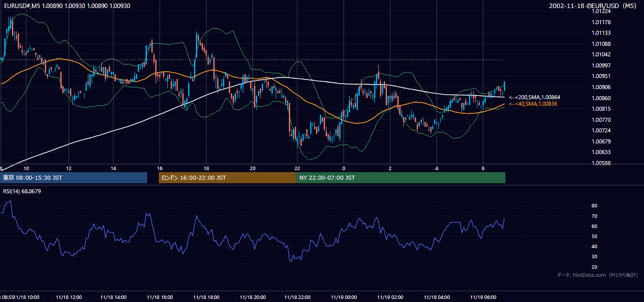
Task: Click hour tick 2 under price chart
Action: [390, 168]
